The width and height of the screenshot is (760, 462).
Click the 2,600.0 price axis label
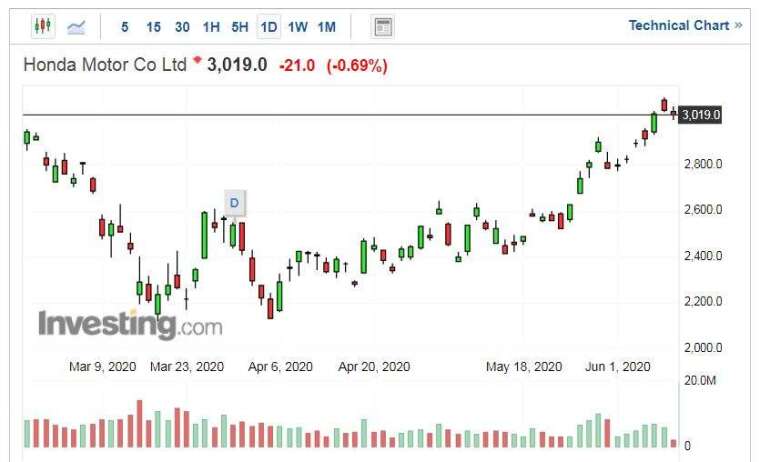point(703,209)
